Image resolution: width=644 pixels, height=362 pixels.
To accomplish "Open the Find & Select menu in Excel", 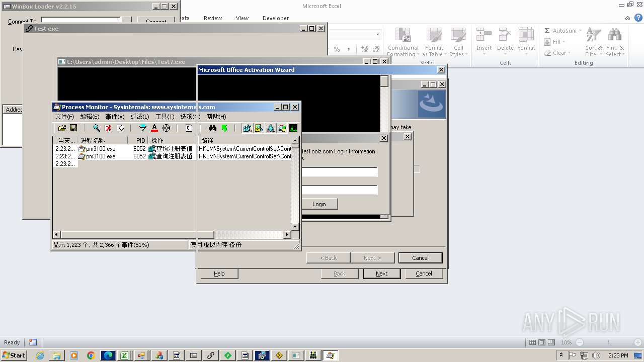I will (614, 42).
